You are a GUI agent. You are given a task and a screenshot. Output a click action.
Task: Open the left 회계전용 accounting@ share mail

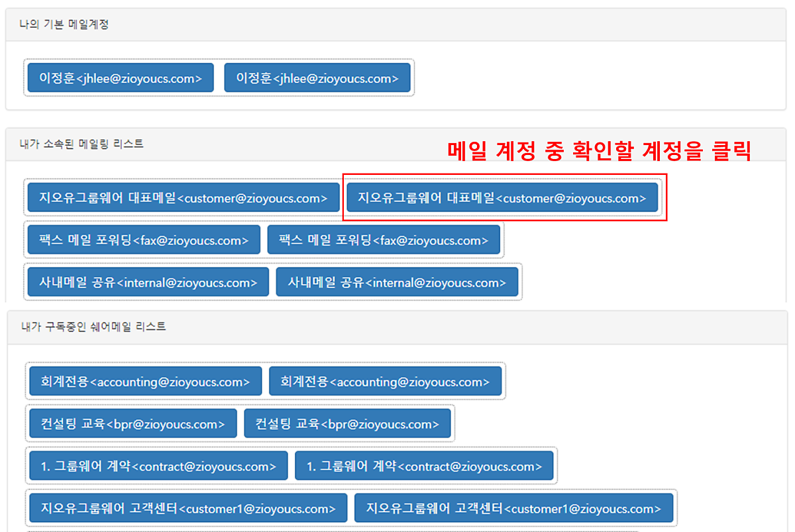[146, 382]
